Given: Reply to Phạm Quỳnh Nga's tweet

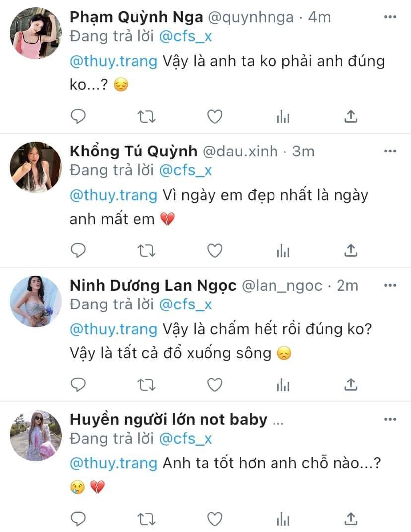Looking at the screenshot, I should (x=78, y=117).
